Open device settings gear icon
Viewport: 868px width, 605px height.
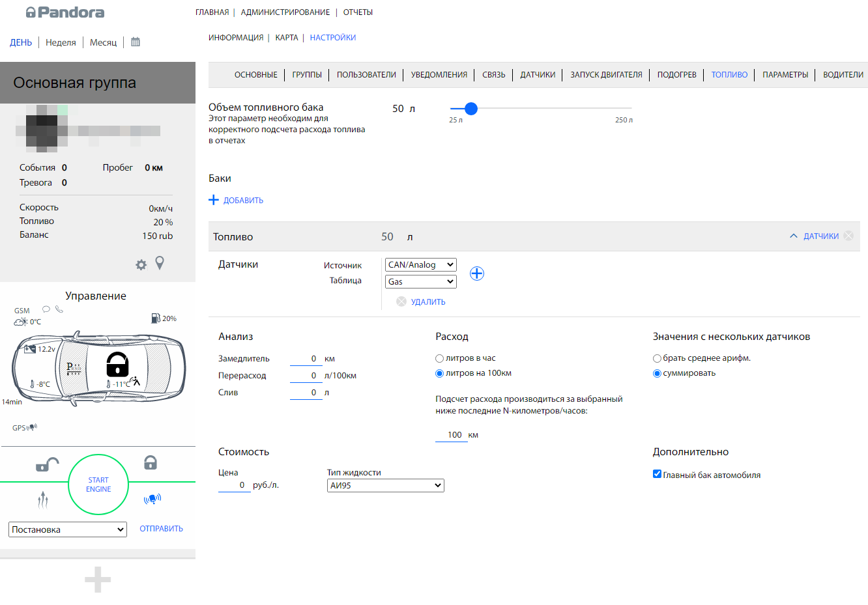(141, 264)
